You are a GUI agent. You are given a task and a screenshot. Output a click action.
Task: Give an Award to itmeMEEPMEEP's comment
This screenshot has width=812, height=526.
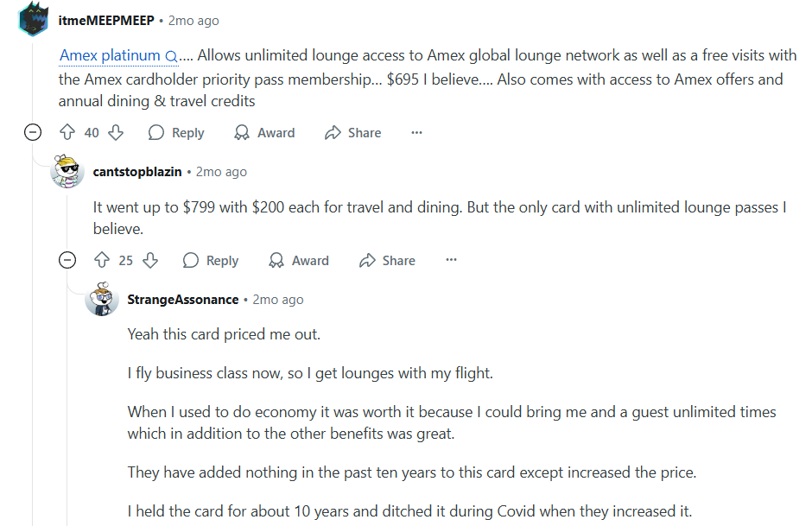(x=264, y=132)
